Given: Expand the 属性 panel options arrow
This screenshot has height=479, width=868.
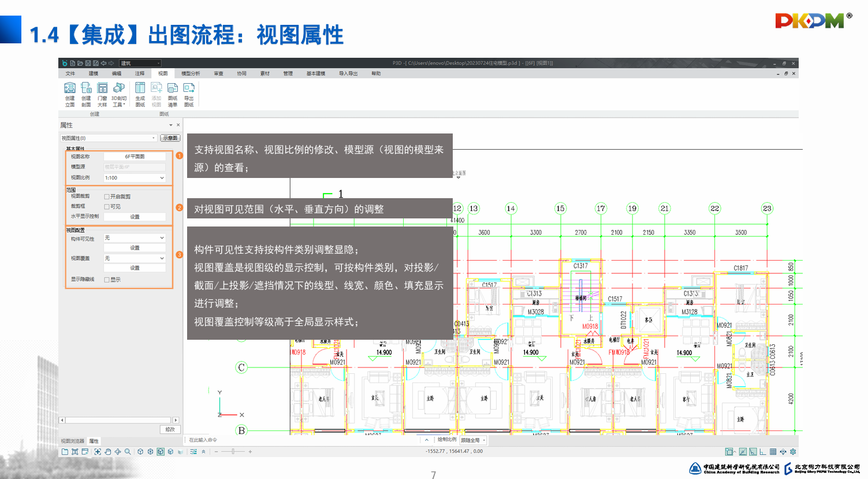Looking at the screenshot, I should point(171,125).
